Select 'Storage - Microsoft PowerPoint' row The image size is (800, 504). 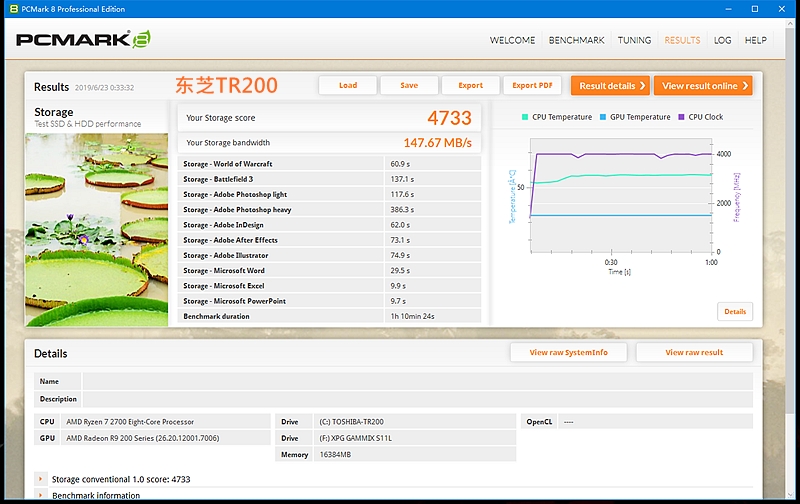coord(329,301)
